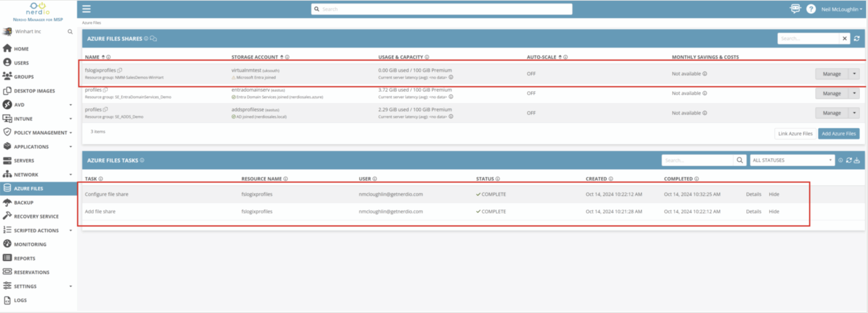Open the chat support icon in header
Viewport: 868px width, 313px height.
795,9
